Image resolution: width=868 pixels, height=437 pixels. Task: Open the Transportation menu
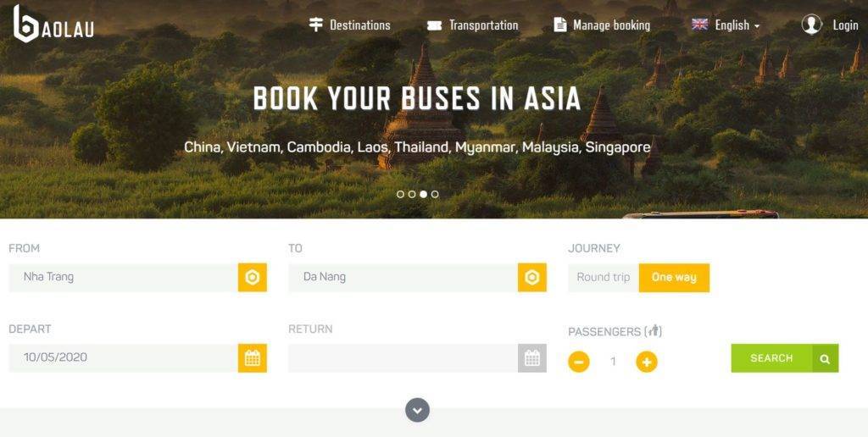[472, 25]
